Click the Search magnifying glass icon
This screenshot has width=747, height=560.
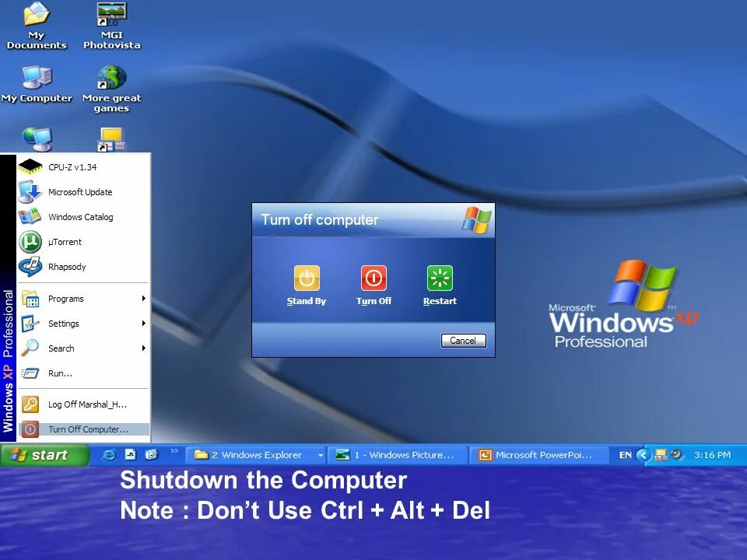point(30,348)
